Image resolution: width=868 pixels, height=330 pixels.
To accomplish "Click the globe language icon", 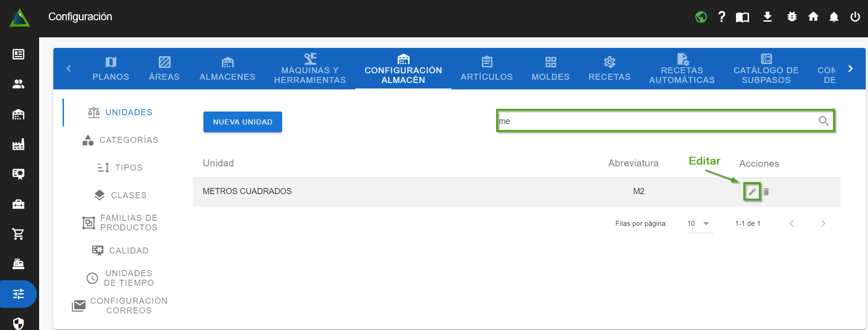I will (x=701, y=17).
